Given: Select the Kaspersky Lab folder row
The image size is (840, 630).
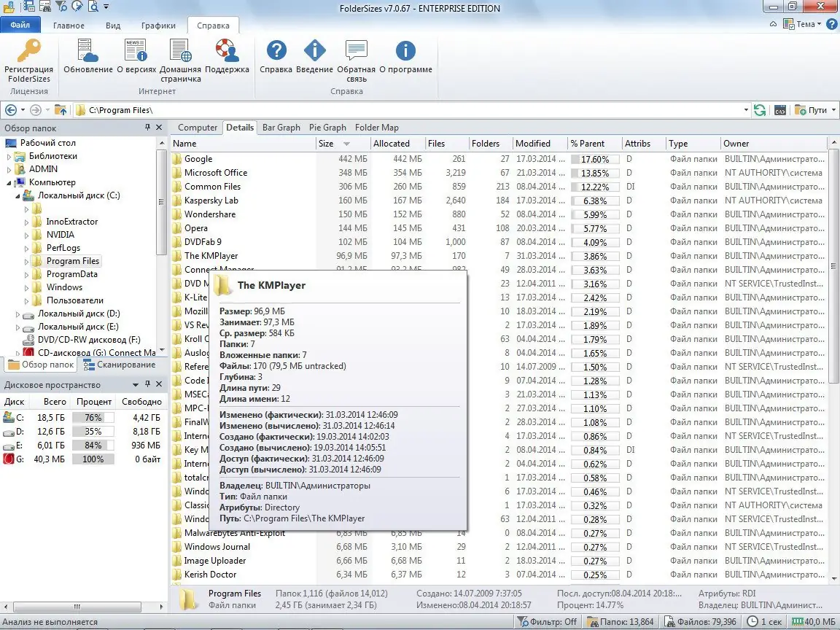Looking at the screenshot, I should (x=499, y=201).
